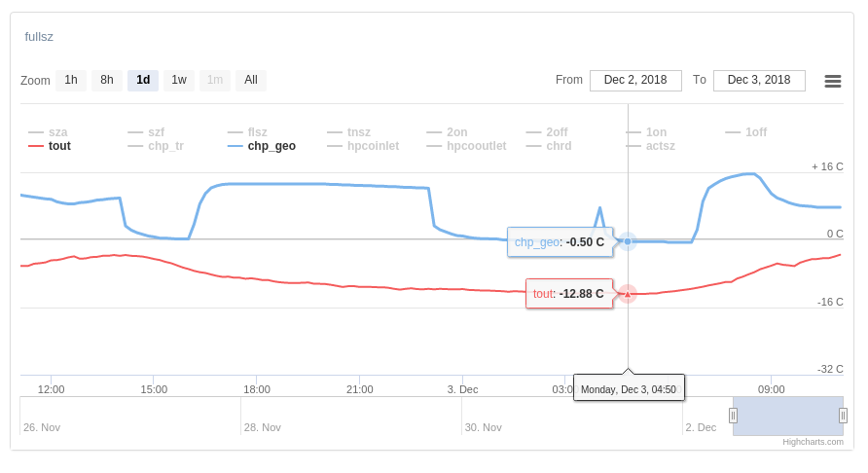Click the To date field

[x=759, y=80]
